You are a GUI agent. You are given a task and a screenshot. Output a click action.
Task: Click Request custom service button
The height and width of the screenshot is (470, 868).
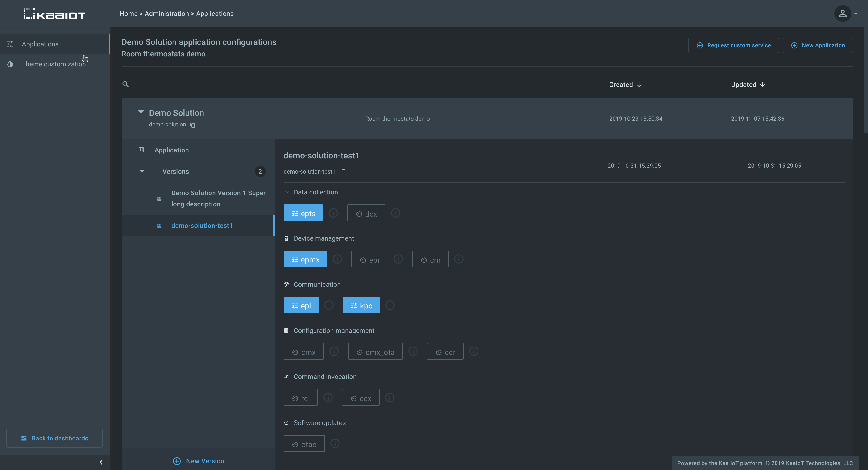[733, 45]
